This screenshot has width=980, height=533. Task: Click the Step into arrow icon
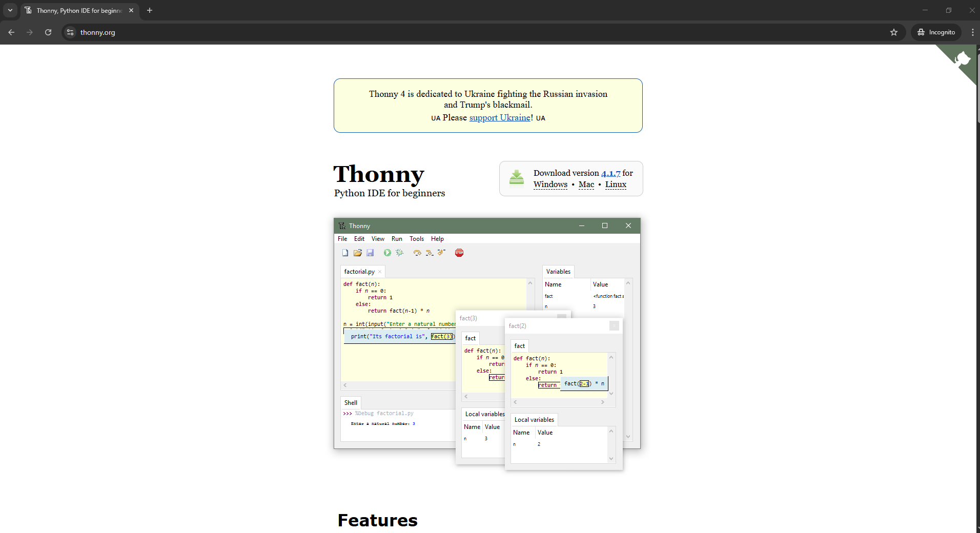pyautogui.click(x=430, y=253)
